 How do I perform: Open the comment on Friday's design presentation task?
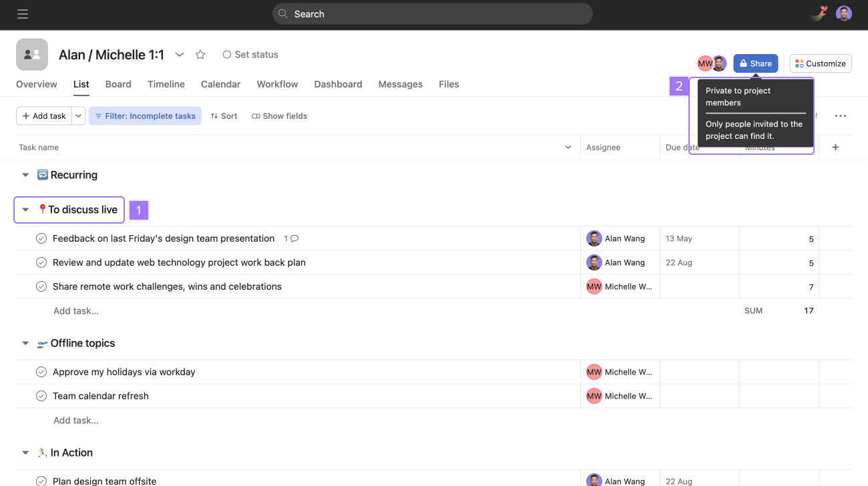pyautogui.click(x=292, y=238)
